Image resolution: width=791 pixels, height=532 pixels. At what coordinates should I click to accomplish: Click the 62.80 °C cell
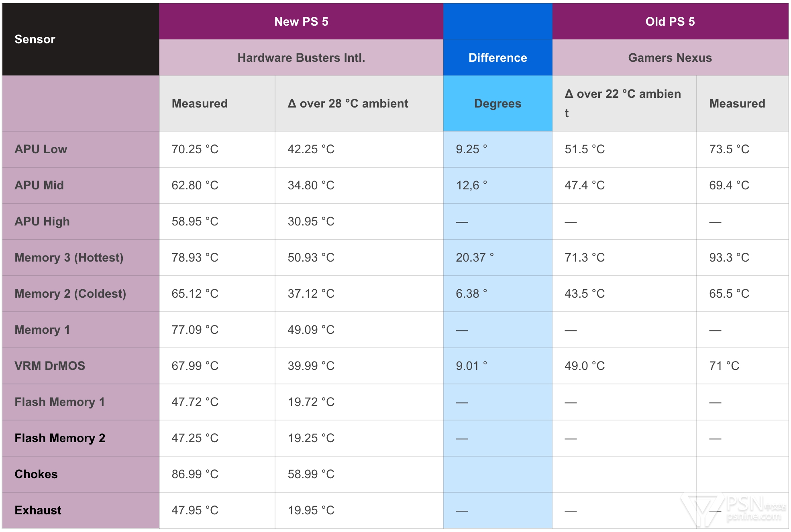217,185
